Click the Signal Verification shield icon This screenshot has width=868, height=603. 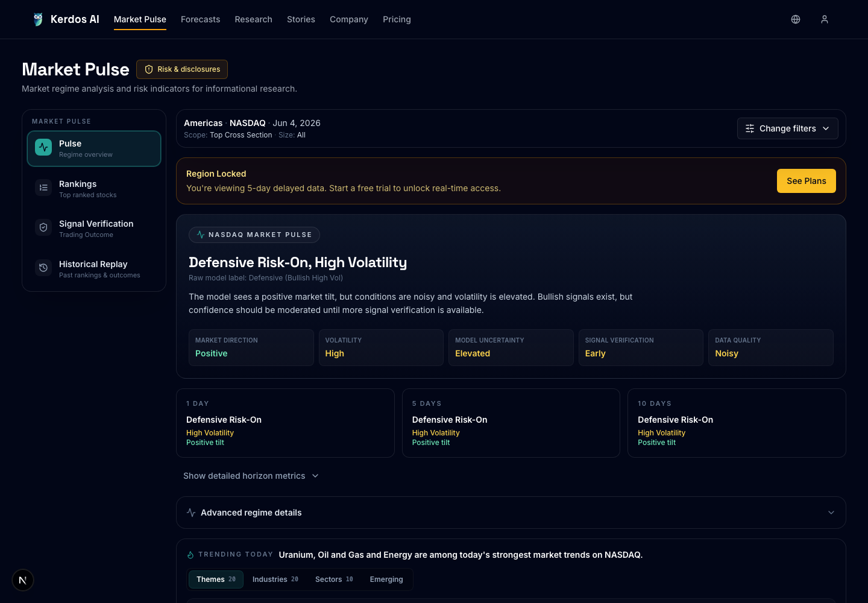(43, 227)
